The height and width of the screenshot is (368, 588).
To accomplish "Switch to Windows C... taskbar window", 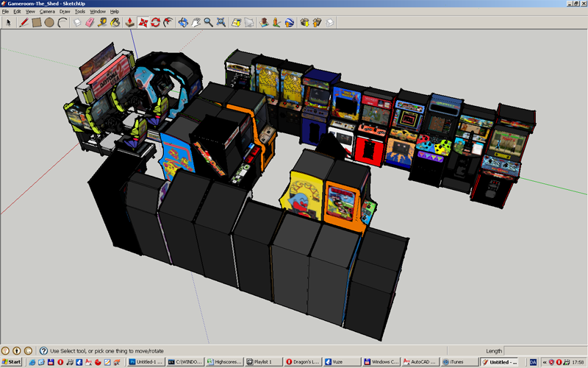I will [381, 362].
